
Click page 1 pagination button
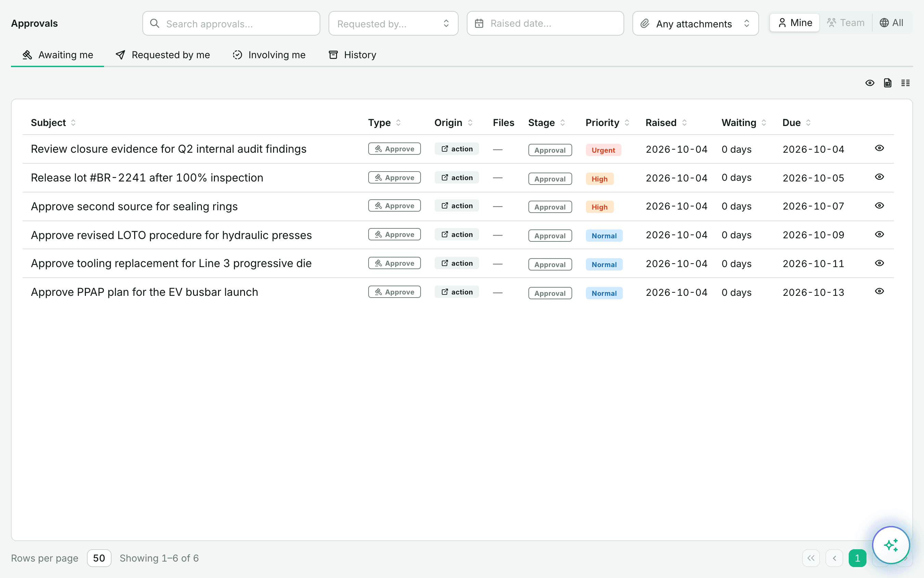point(857,558)
